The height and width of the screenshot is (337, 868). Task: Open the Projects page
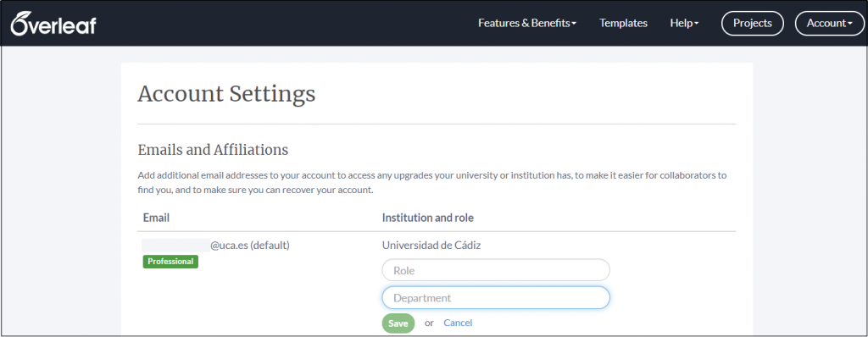[x=753, y=23]
